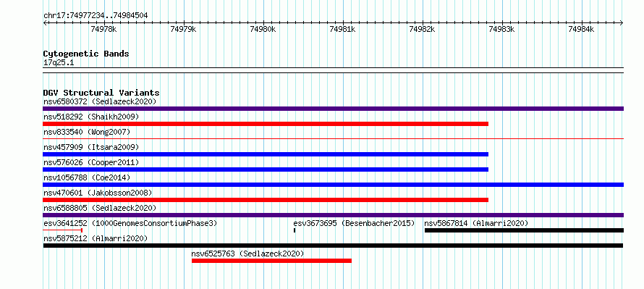Viewport: 644px width, 289px height.
Task: Open the nsv5875212 (Almarri2020) label
Action: click(x=96, y=238)
